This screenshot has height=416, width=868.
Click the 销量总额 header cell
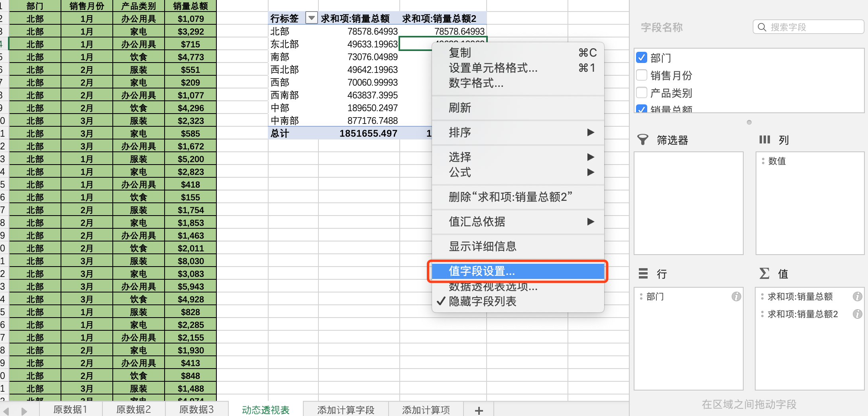pyautogui.click(x=190, y=6)
